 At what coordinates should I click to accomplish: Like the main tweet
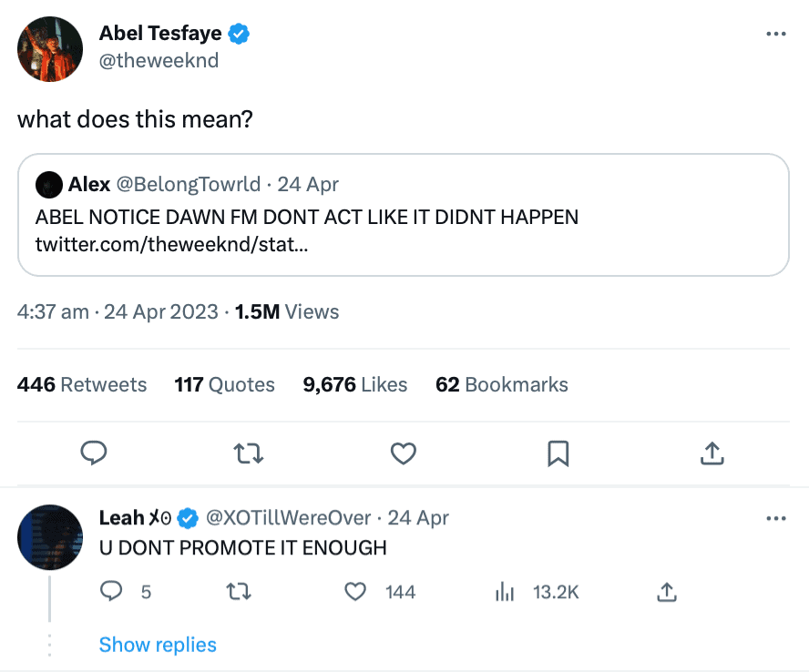pyautogui.click(x=403, y=453)
